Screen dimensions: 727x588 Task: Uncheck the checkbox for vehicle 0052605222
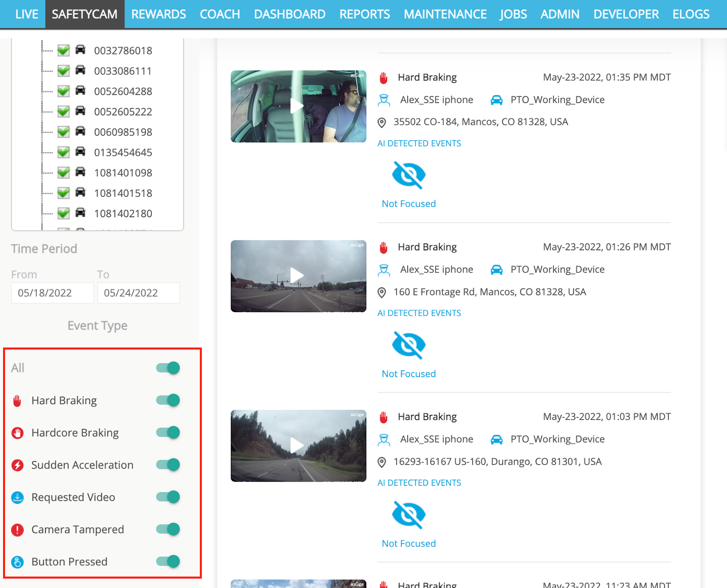tap(64, 111)
